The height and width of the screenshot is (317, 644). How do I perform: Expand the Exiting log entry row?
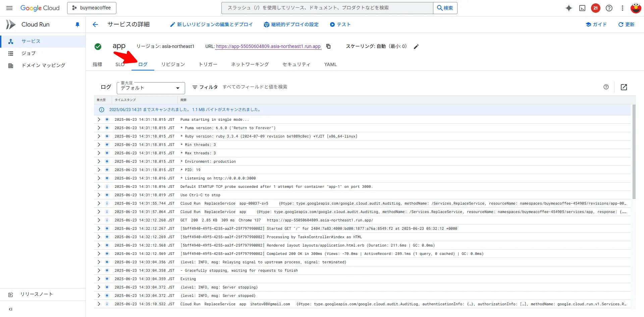(99, 279)
